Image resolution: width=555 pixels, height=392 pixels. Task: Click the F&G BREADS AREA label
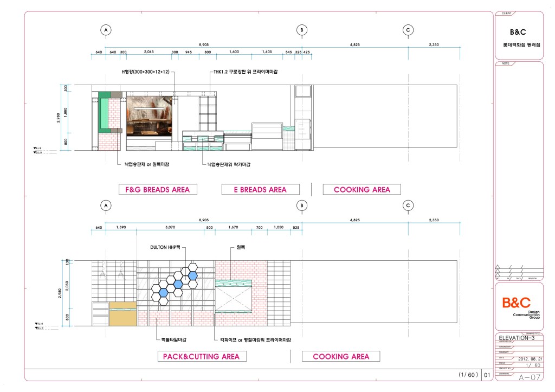coord(158,189)
